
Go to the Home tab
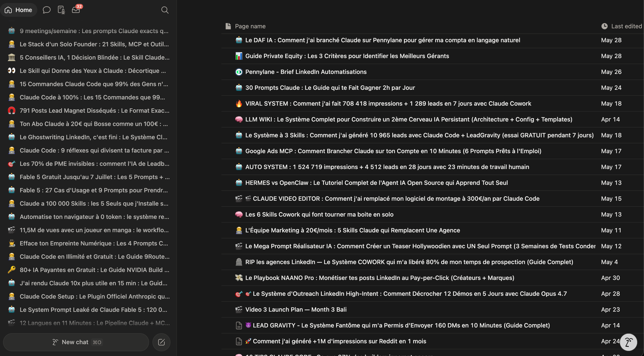point(19,10)
